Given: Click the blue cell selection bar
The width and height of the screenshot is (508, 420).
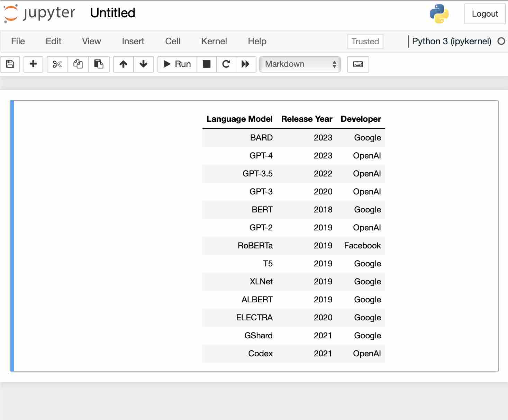Looking at the screenshot, I should coord(11,235).
